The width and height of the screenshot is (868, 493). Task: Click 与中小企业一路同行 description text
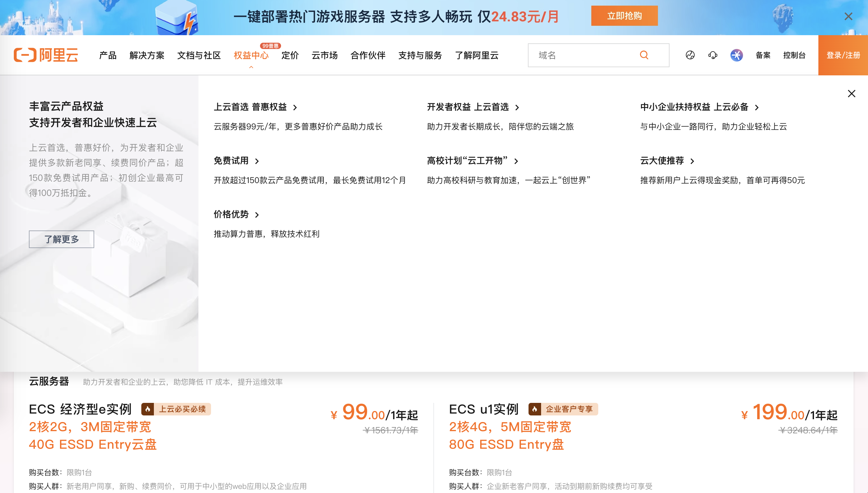point(713,127)
